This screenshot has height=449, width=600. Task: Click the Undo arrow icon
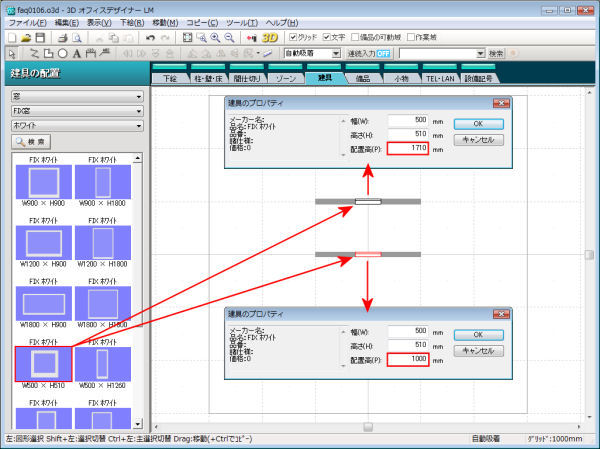click(150, 37)
